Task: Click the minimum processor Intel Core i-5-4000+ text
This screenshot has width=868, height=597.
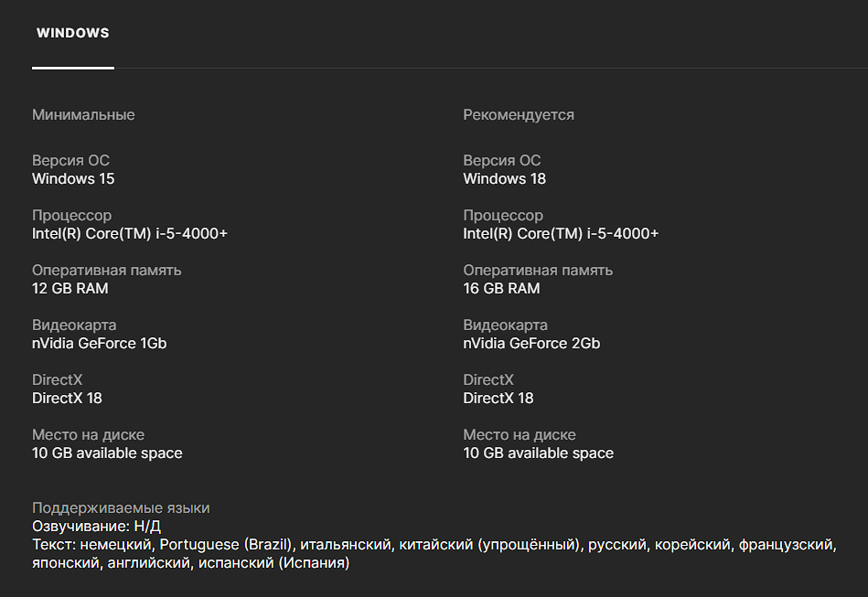Action: [x=130, y=233]
